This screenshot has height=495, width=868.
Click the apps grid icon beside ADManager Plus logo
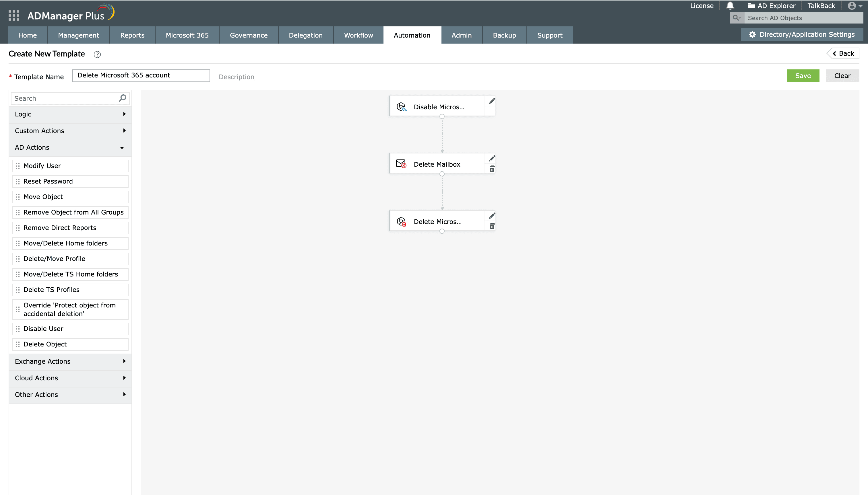tap(13, 16)
